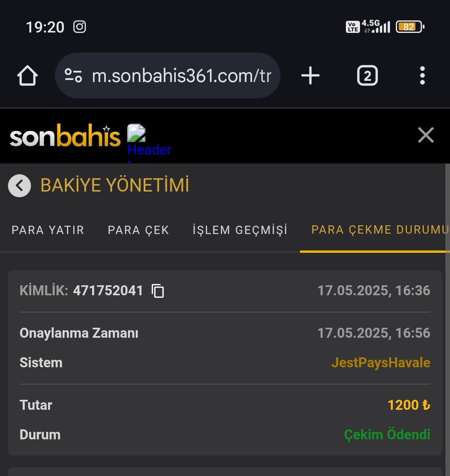Click the broken Header image icon
This screenshot has height=476, width=450.
[x=136, y=133]
